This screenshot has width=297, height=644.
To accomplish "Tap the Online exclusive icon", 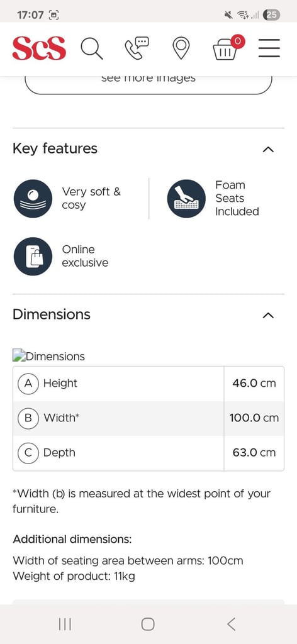I will click(33, 257).
